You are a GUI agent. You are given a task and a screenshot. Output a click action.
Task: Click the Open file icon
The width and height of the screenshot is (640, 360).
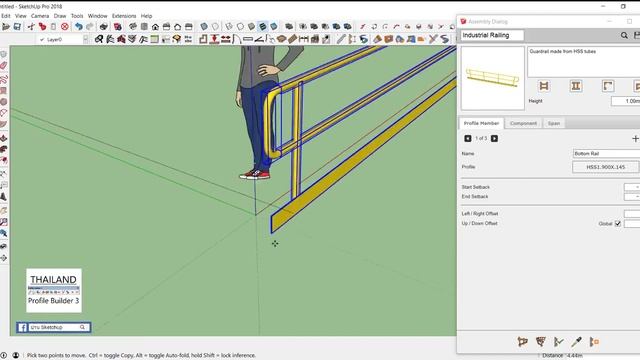click(6, 27)
